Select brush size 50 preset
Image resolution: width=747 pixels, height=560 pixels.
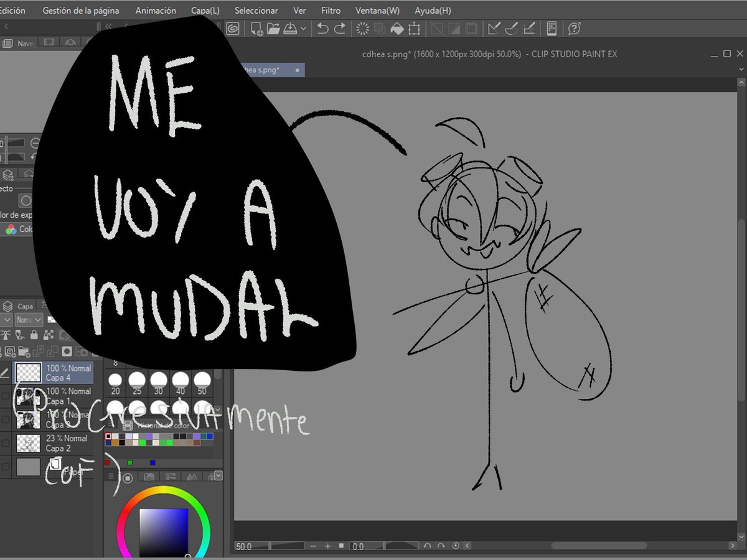pyautogui.click(x=202, y=384)
